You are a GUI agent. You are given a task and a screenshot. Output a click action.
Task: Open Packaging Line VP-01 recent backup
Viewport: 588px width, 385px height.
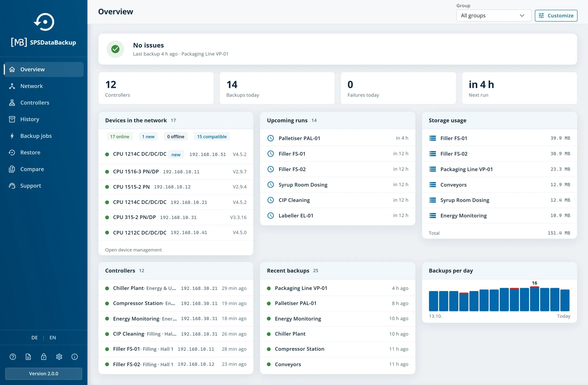click(x=338, y=288)
